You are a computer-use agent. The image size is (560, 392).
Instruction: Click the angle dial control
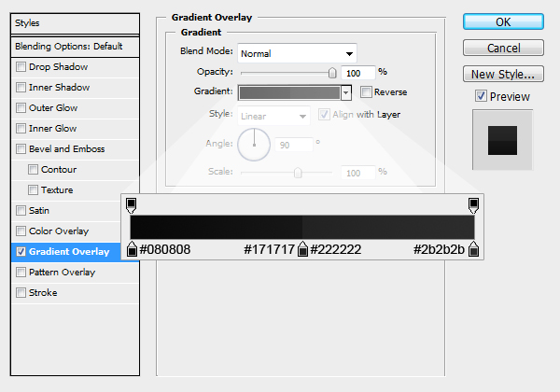tap(254, 145)
